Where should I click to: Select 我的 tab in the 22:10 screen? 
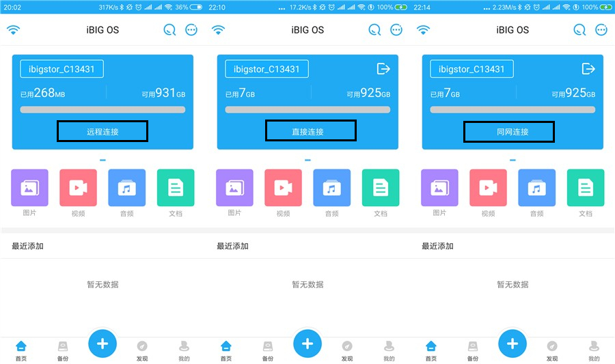pyautogui.click(x=389, y=350)
